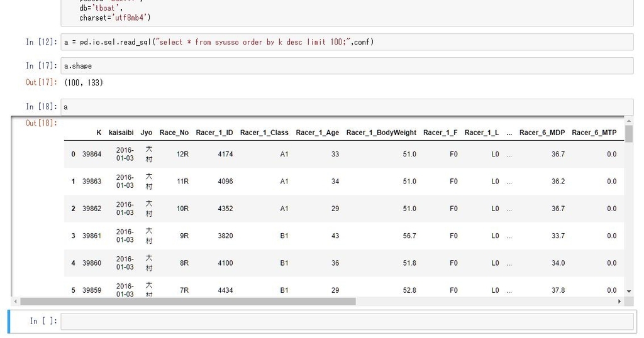Click the right arrow of horizontal scrollbar
Screen dimensions: 644x338
click(619, 302)
